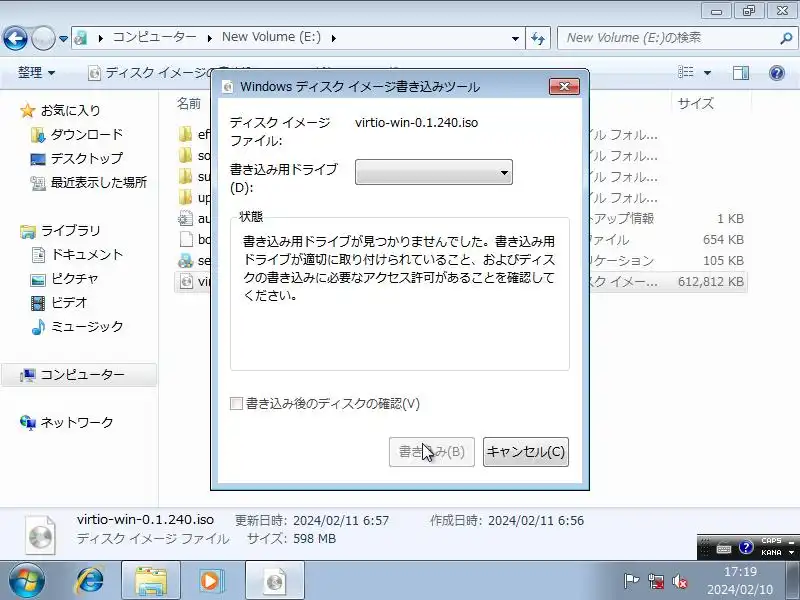Screen dimensions: 800x600
Task: Launch Internet Explorer from taskbar
Action: 90,581
